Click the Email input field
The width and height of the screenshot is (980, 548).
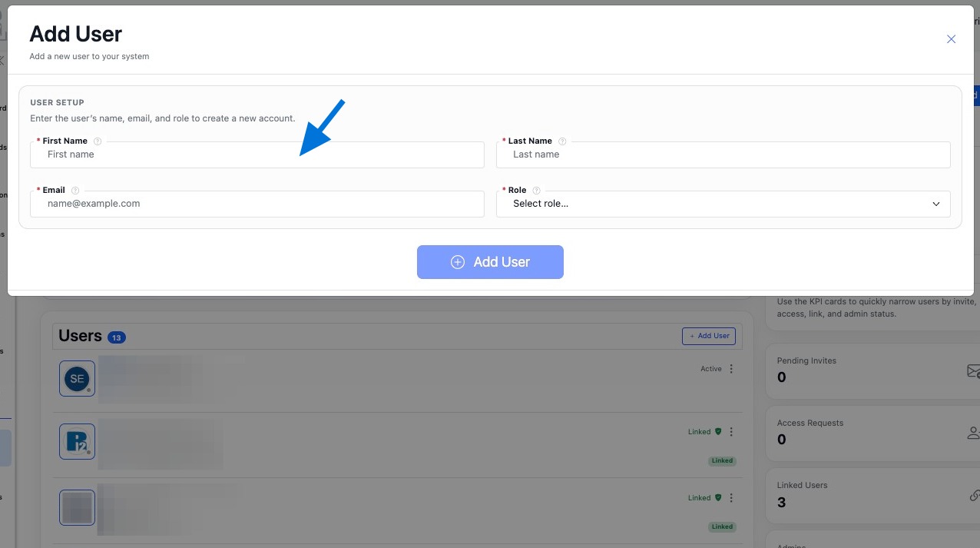pos(257,204)
